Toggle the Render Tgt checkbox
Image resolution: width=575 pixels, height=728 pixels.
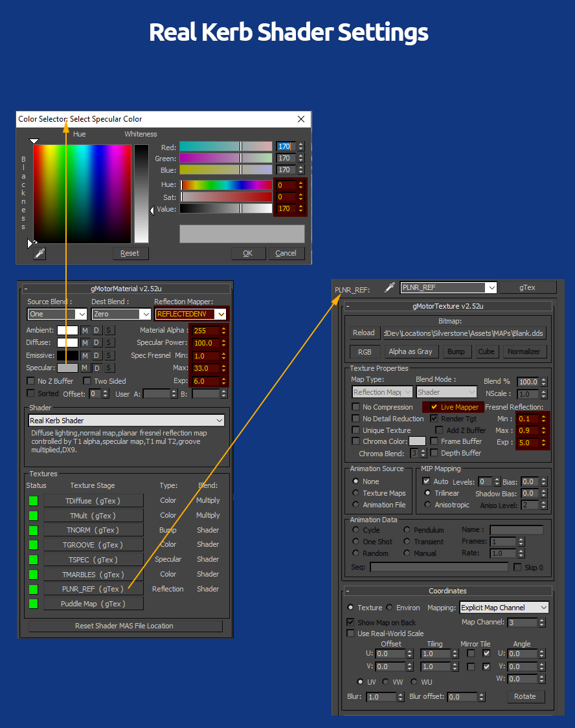point(434,419)
